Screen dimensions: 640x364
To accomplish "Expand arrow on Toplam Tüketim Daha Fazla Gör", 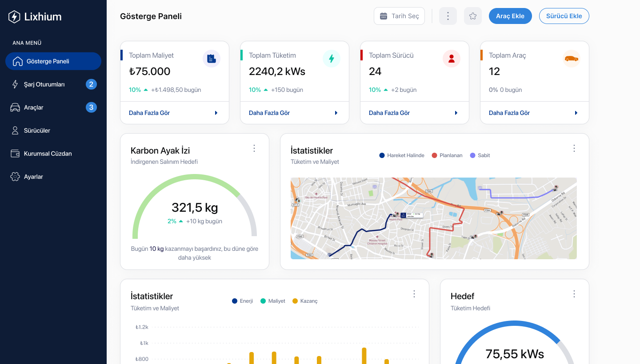I will click(336, 113).
